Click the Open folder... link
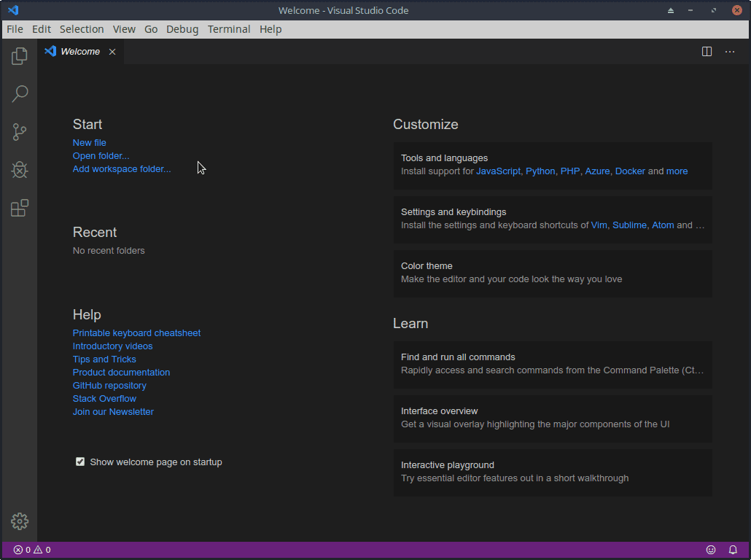Image resolution: width=751 pixels, height=560 pixels. coord(101,156)
